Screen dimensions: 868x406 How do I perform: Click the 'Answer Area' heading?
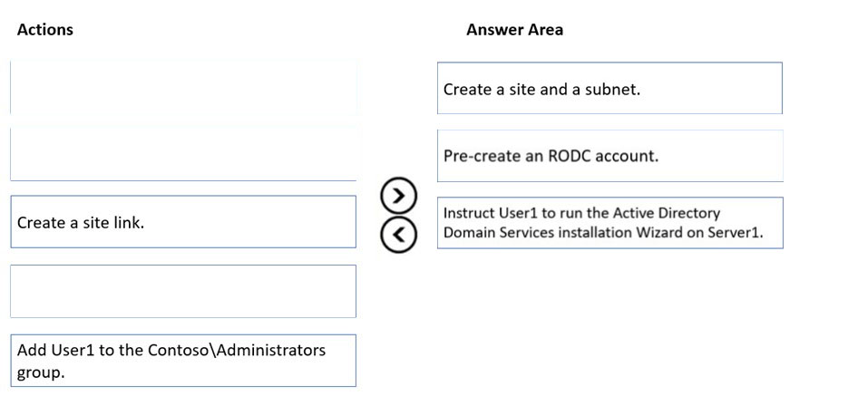[x=514, y=30]
